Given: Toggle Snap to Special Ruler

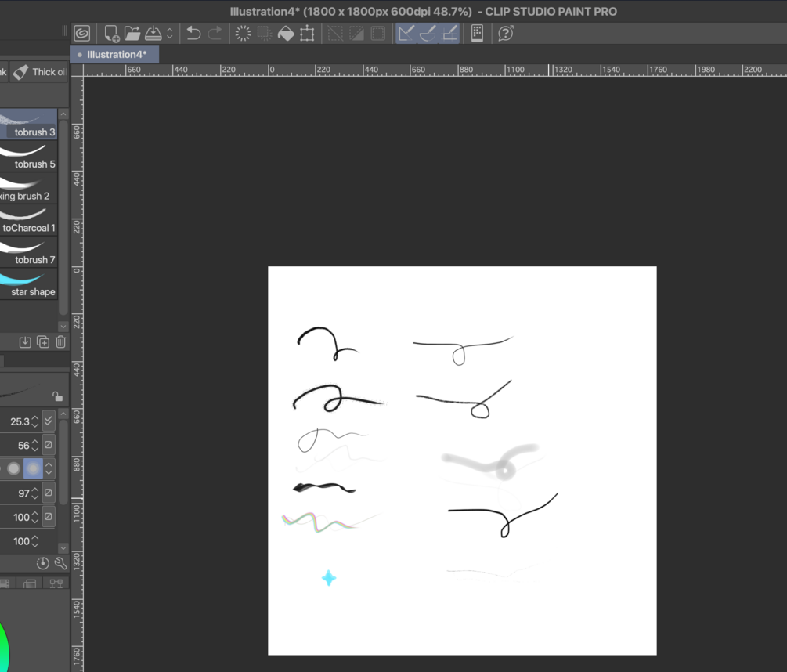Looking at the screenshot, I should [428, 33].
